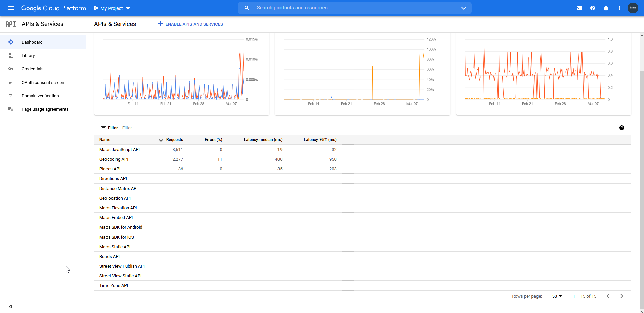The image size is (644, 313).
Task: Click the search magnifier icon
Action: 247,8
